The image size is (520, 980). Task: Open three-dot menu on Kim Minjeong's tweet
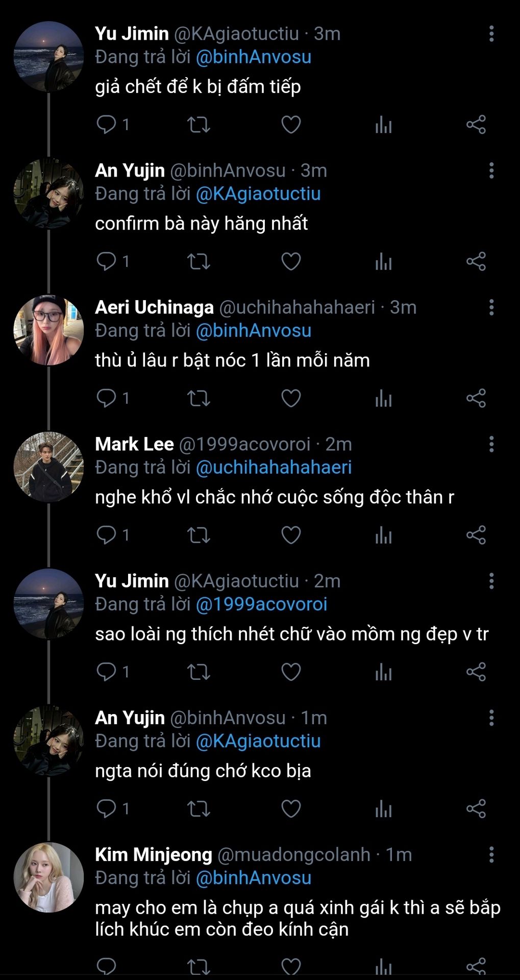click(491, 854)
